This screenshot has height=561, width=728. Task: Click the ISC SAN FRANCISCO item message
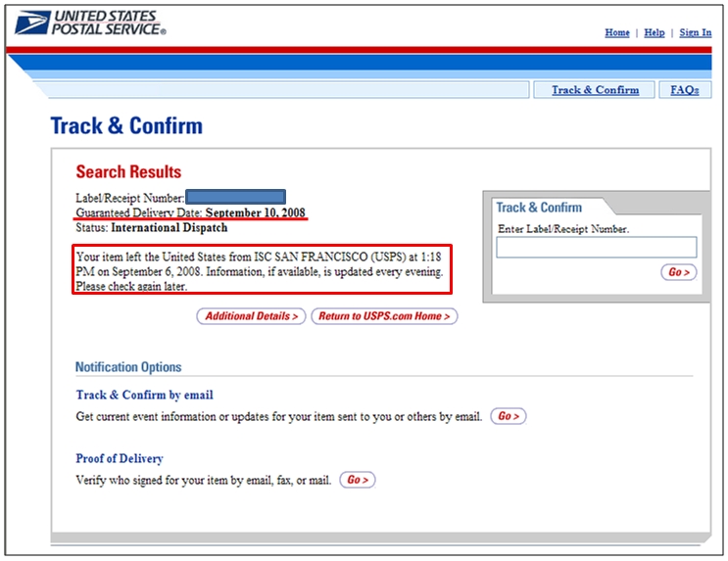click(262, 271)
